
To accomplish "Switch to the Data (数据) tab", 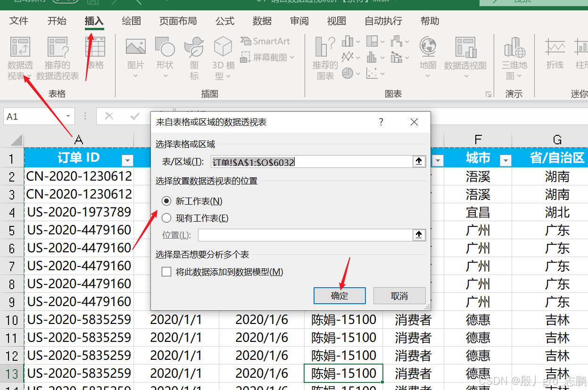I will coord(262,21).
